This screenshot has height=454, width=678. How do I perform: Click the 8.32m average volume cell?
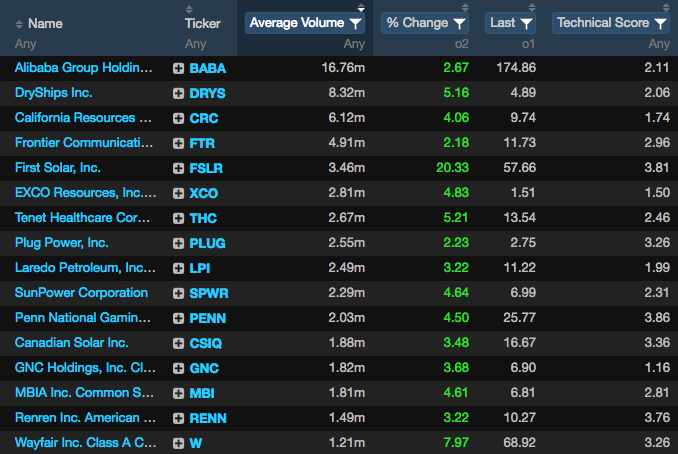click(x=347, y=93)
